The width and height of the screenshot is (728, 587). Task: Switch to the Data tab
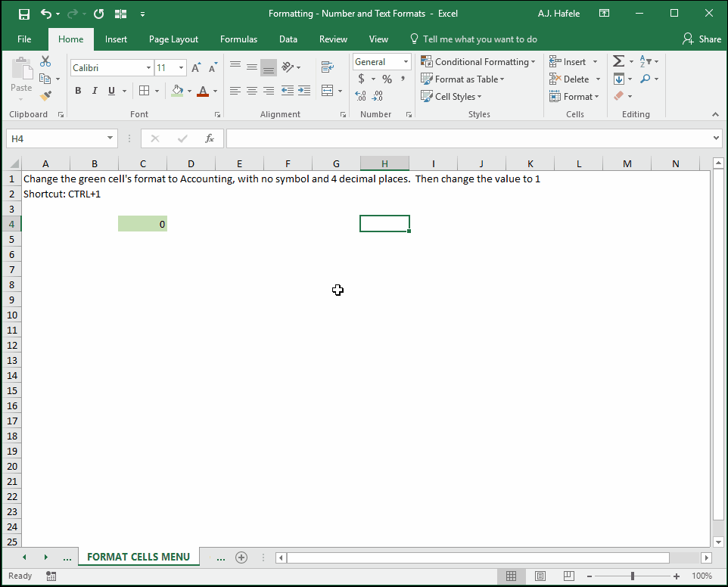[x=288, y=39]
